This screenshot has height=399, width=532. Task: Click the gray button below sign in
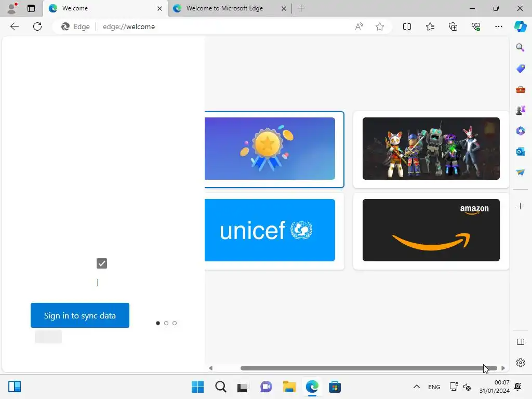coord(48,337)
